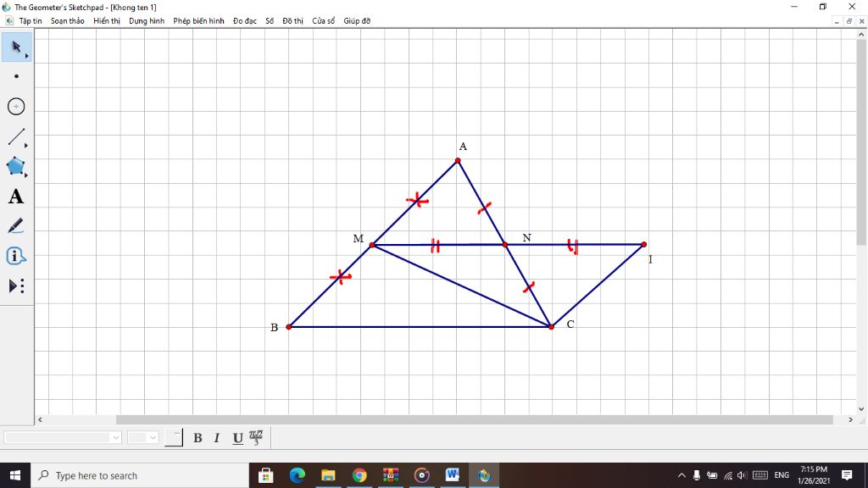Click the Type here to search box
The image size is (868, 488).
[140, 475]
